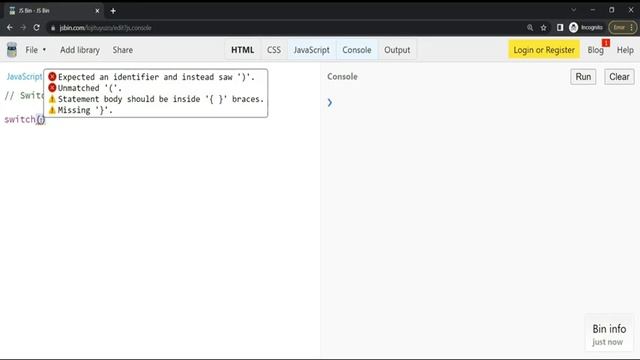Viewport: 640px width, 360px height.
Task: Open the File menu dropdown
Action: point(36,50)
